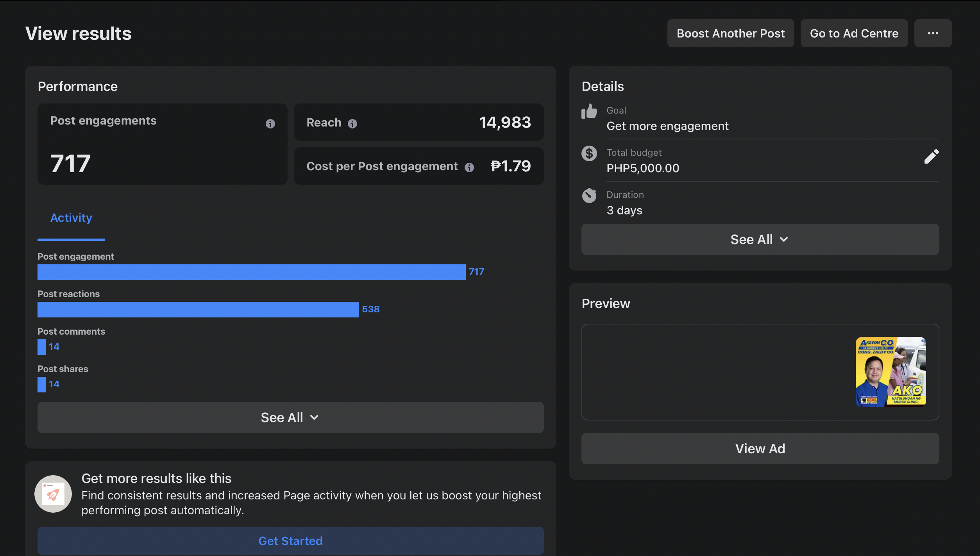Expand See All under Performance activity
Image resolution: width=980 pixels, height=556 pixels.
pos(290,417)
